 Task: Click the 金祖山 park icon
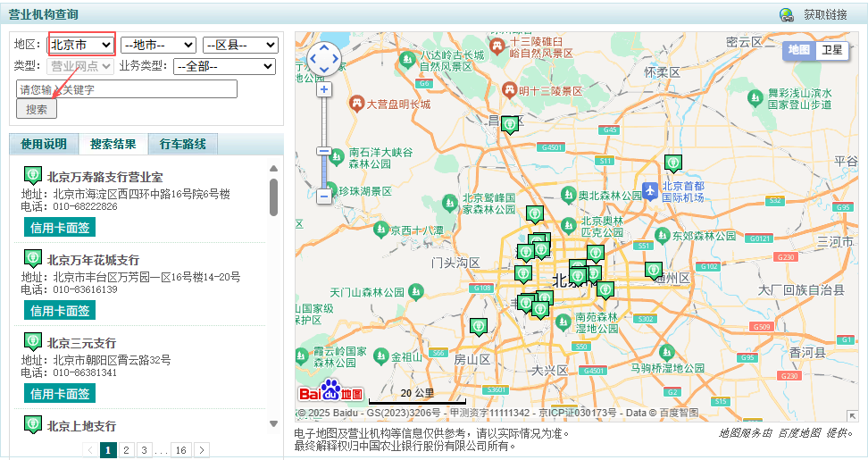tap(380, 356)
